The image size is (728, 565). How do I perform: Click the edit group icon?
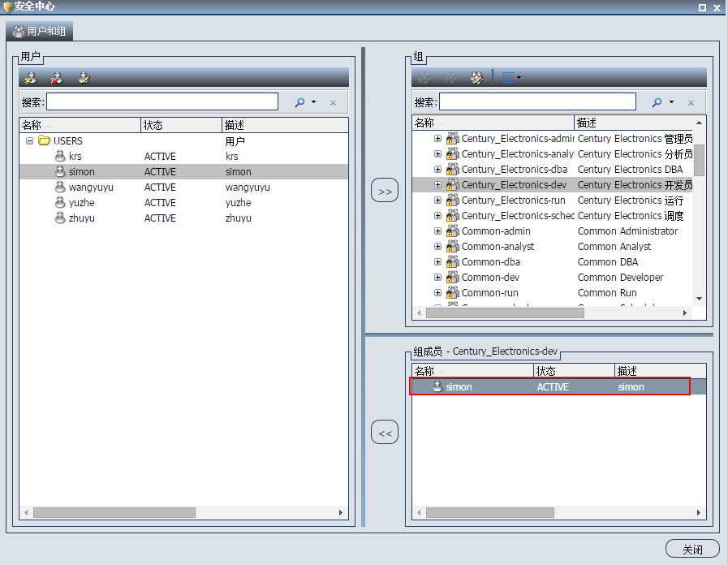click(x=477, y=78)
